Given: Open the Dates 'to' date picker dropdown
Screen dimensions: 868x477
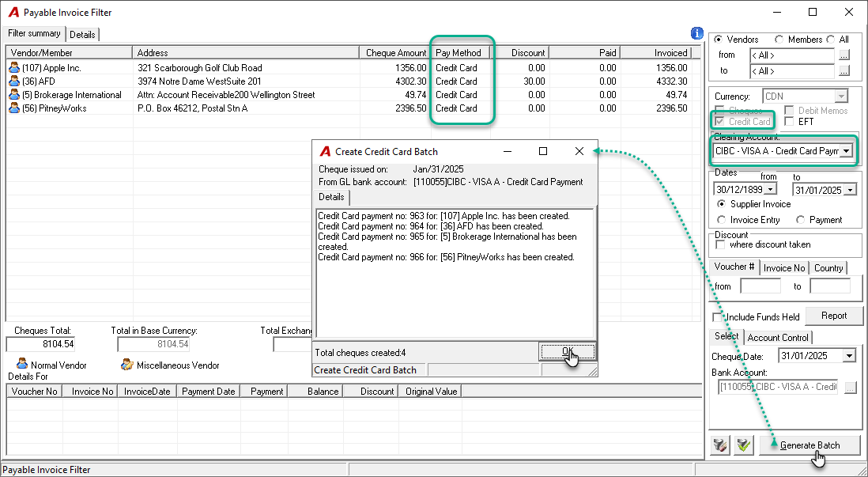Looking at the screenshot, I should click(851, 190).
